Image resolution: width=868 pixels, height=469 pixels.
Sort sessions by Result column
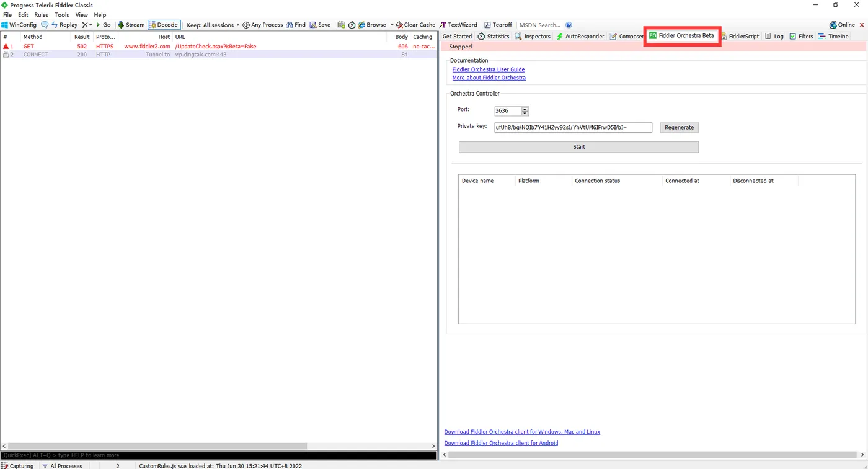[82, 37]
